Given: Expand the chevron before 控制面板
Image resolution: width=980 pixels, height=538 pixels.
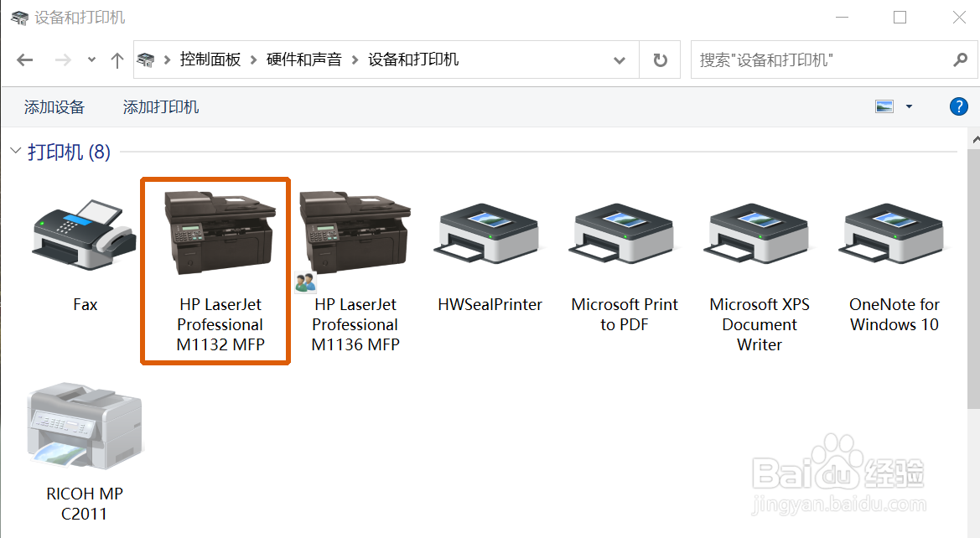Looking at the screenshot, I should (168, 60).
